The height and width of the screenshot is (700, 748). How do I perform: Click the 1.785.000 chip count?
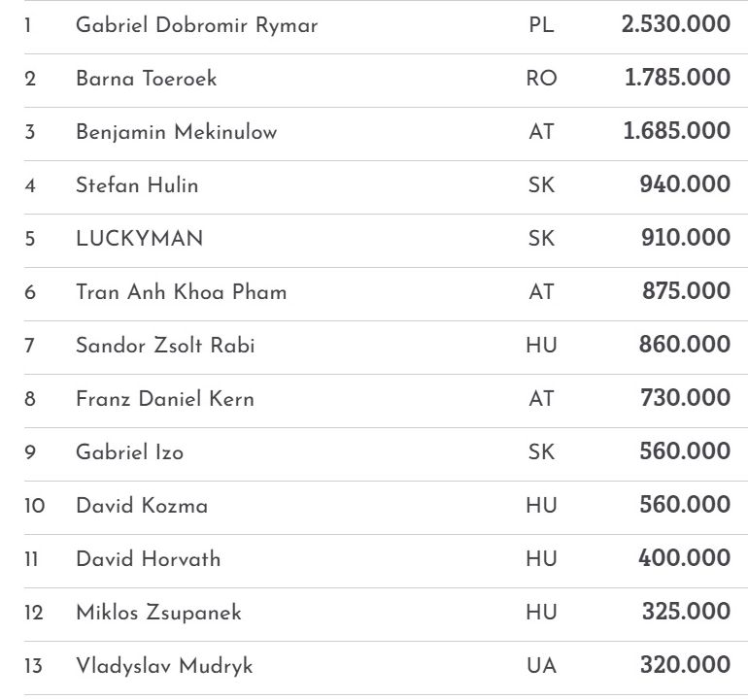coord(677,78)
